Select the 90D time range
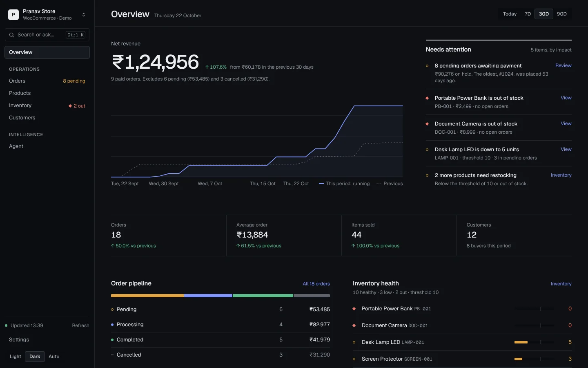The image size is (588, 368). [561, 14]
